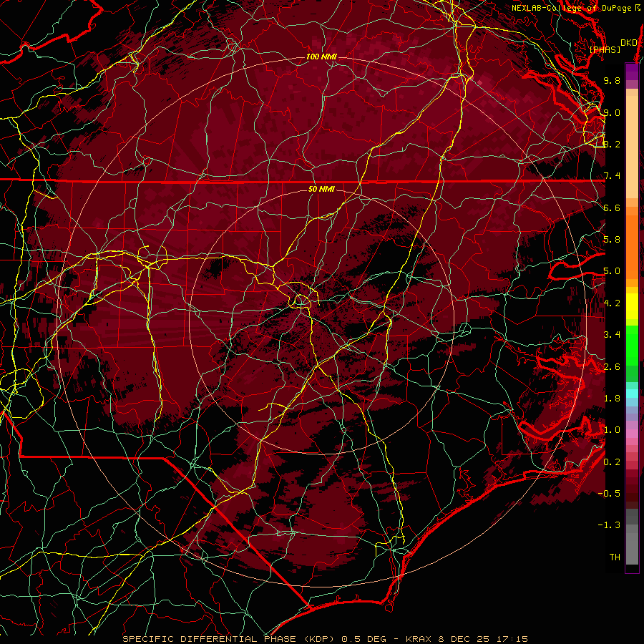Click the -1.3 value on the scale

[x=609, y=525]
